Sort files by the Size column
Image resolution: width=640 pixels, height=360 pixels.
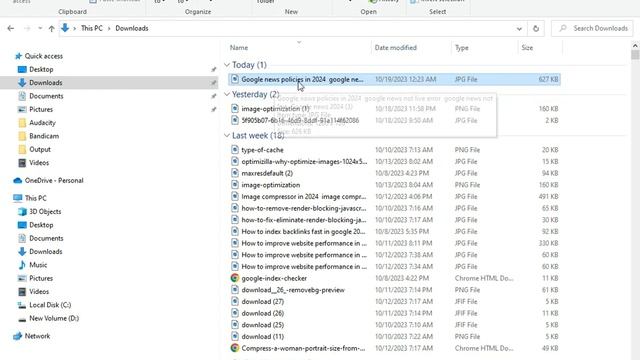pos(527,48)
